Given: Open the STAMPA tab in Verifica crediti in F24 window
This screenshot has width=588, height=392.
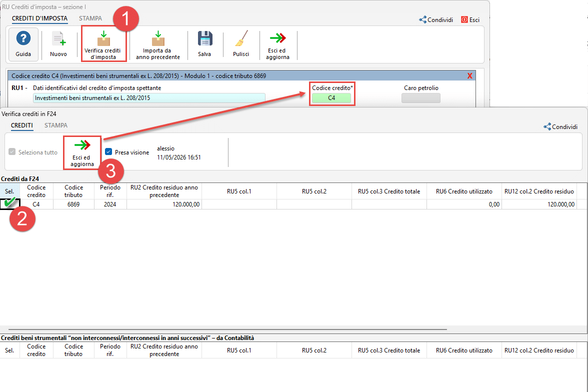Looking at the screenshot, I should pyautogui.click(x=56, y=125).
